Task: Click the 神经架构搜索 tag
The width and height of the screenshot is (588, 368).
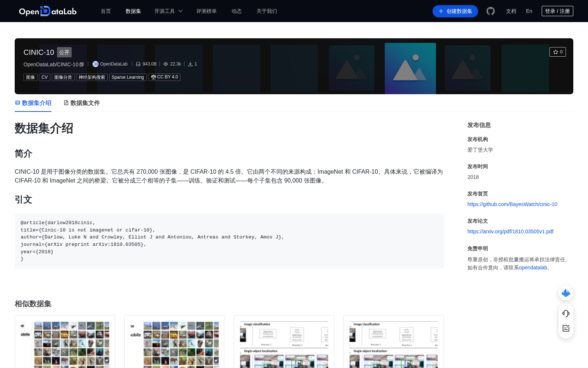Action: click(x=92, y=77)
